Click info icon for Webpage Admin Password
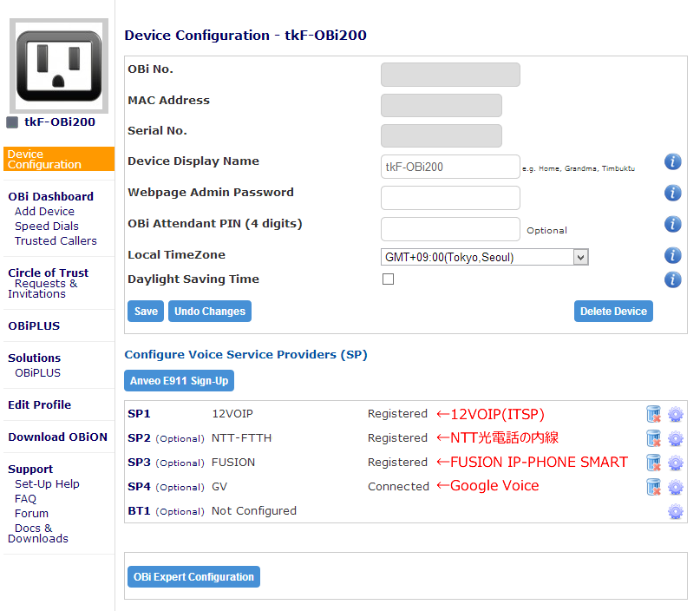Image resolution: width=700 pixels, height=611 pixels. pyautogui.click(x=672, y=193)
